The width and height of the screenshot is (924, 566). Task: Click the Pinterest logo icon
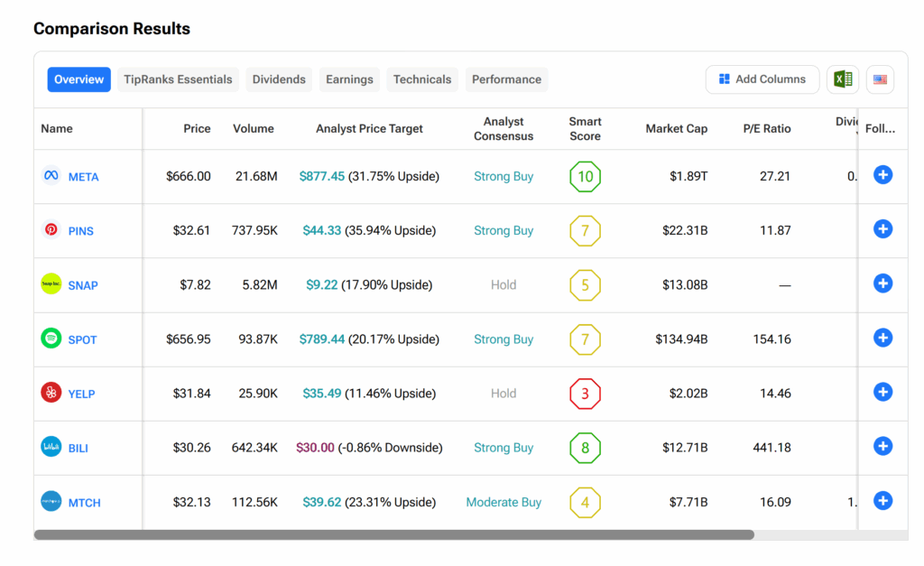(51, 229)
